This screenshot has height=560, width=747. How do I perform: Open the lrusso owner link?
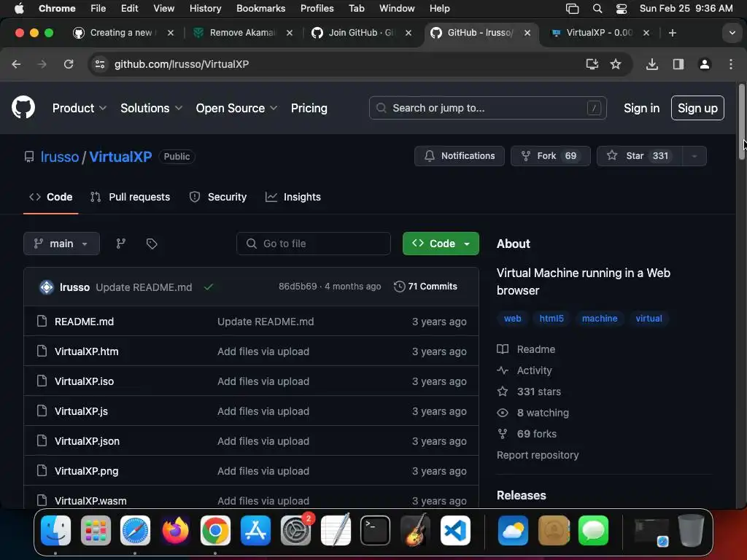(60, 157)
